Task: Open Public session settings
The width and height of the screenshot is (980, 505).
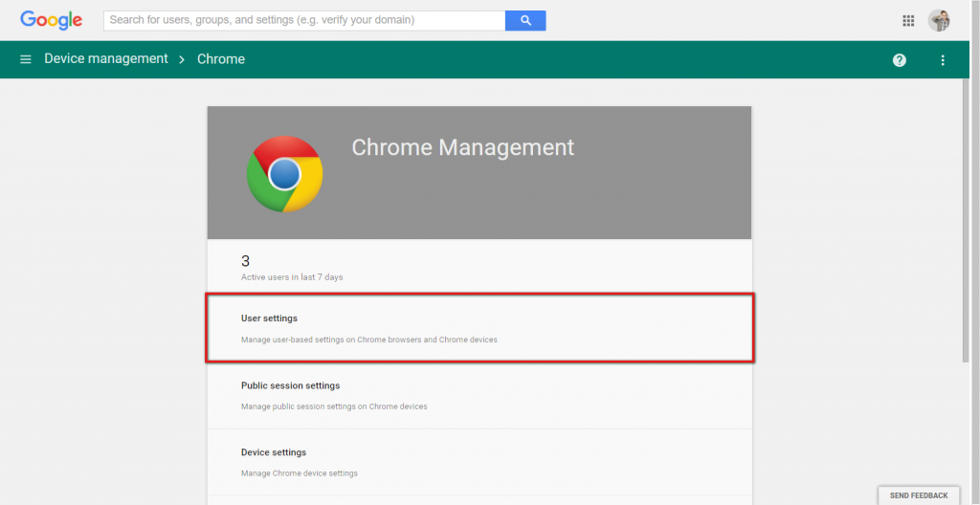Action: (479, 395)
